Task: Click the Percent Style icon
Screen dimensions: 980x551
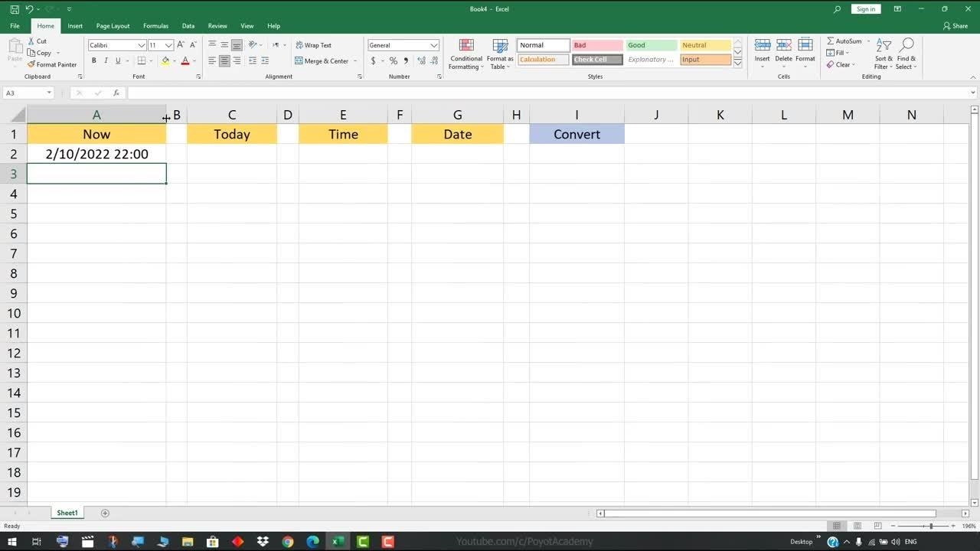Action: tap(394, 60)
